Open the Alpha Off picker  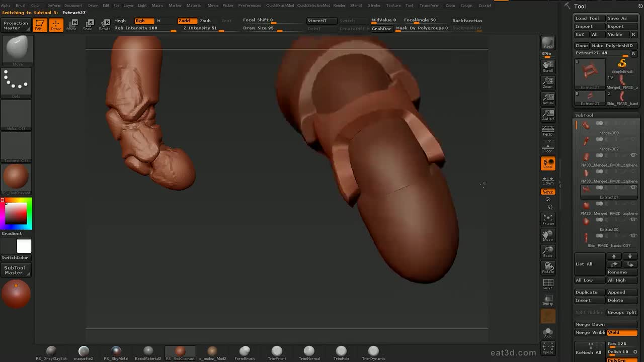coord(17,115)
